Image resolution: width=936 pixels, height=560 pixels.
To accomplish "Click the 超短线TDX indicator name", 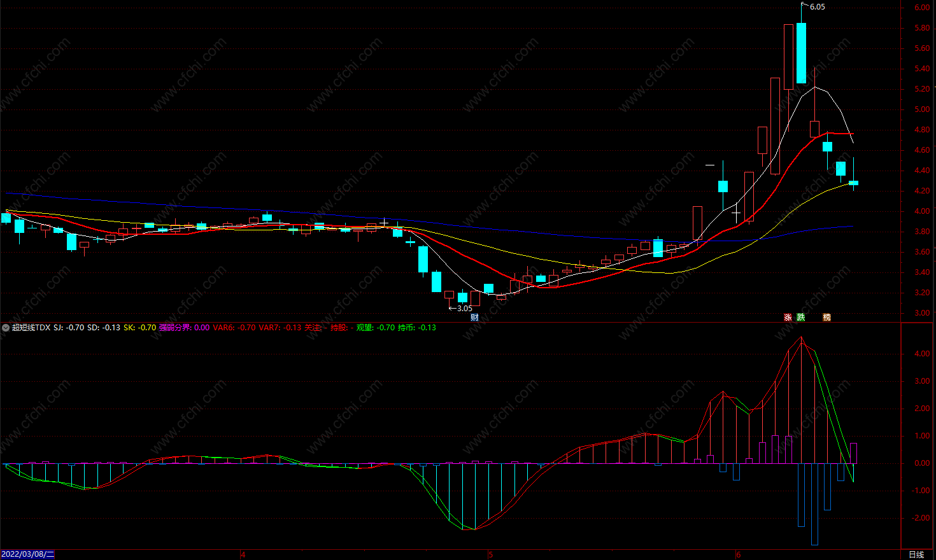I will (x=31, y=328).
